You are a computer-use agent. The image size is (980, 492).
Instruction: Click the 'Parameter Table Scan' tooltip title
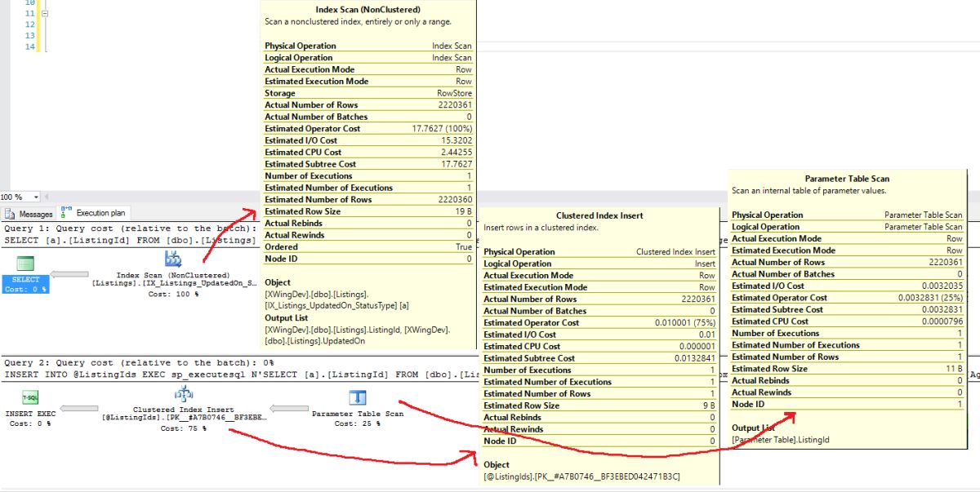tap(847, 179)
